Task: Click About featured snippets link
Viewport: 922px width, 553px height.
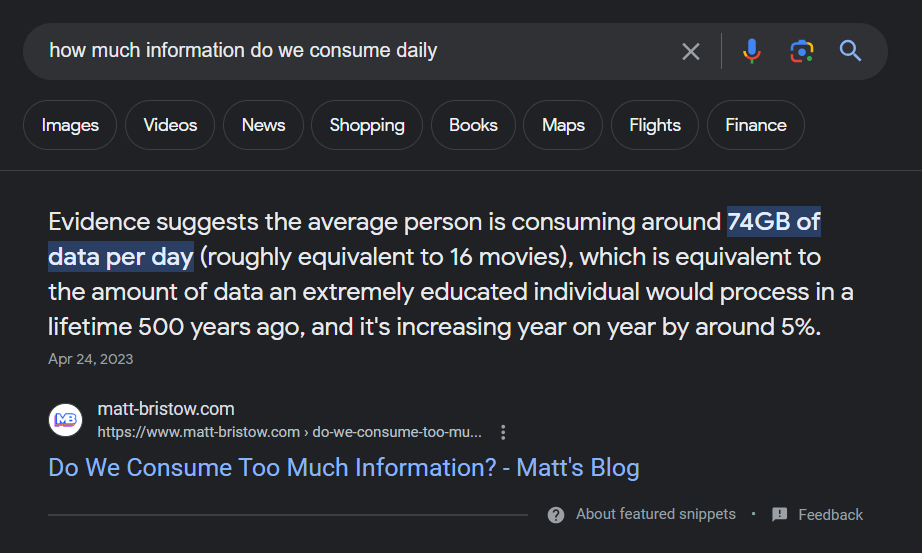Action: [x=656, y=514]
